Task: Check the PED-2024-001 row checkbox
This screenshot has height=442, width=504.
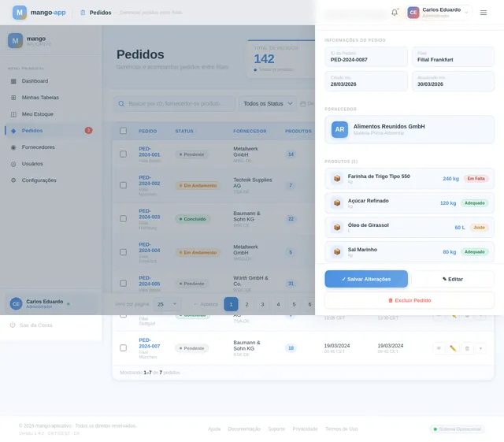Action: coord(123,154)
